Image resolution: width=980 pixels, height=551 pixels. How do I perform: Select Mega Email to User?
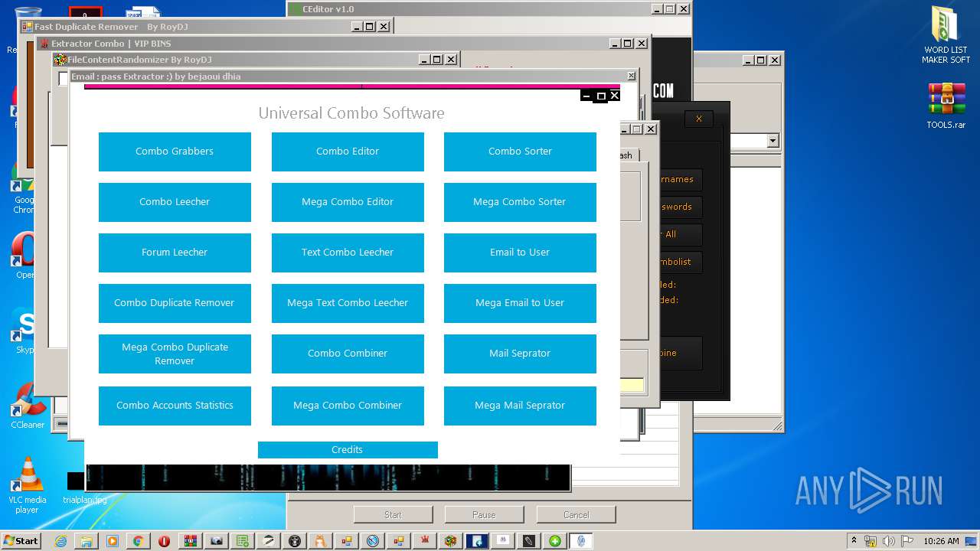tap(520, 303)
